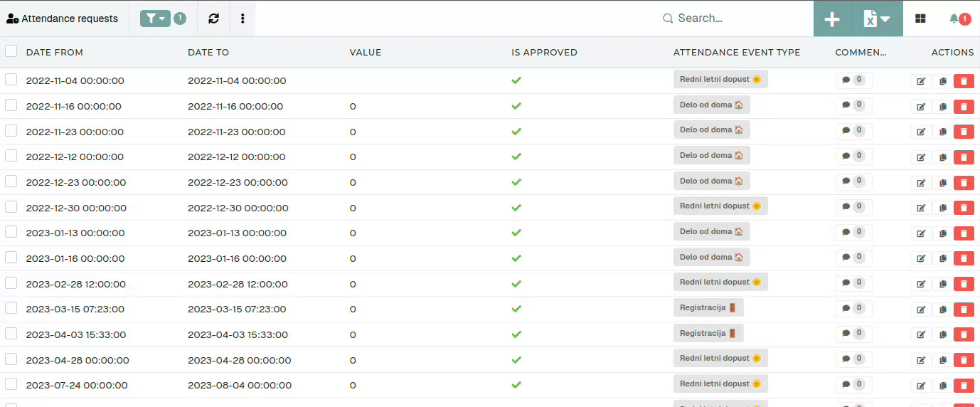Click Registracija tag on 2023-04-03 row

pyautogui.click(x=708, y=333)
